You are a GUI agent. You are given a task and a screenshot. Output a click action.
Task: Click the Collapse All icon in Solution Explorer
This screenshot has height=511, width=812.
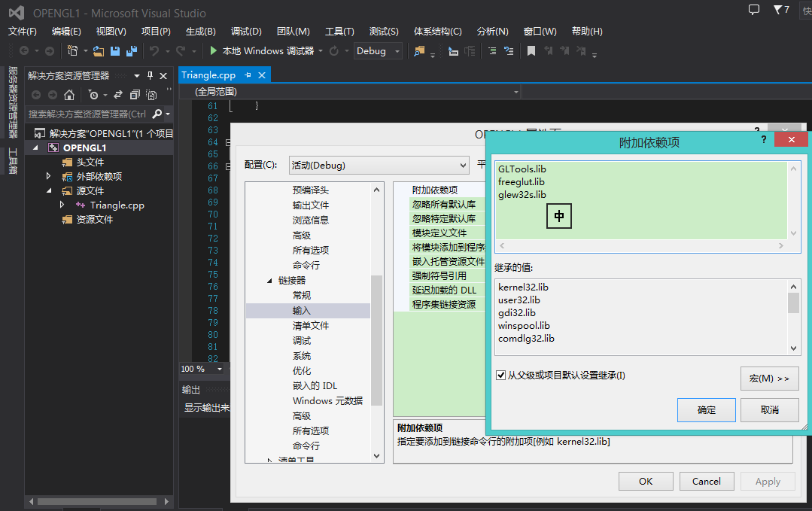(135, 95)
